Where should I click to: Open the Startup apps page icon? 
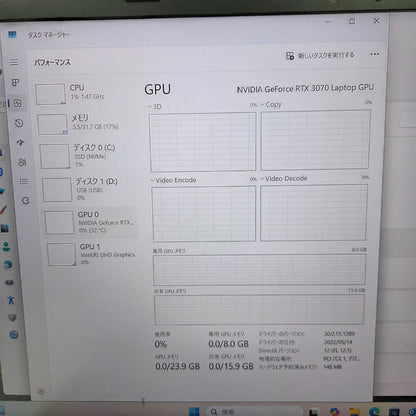coord(21,143)
